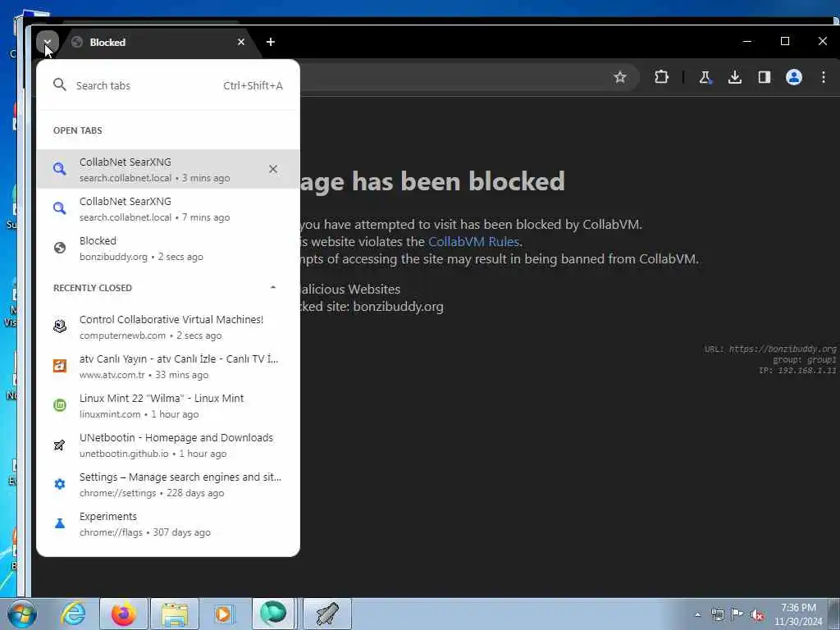Open Windows Media Player on taskbar
Viewport: 840px width, 630px height.
pyautogui.click(x=224, y=614)
